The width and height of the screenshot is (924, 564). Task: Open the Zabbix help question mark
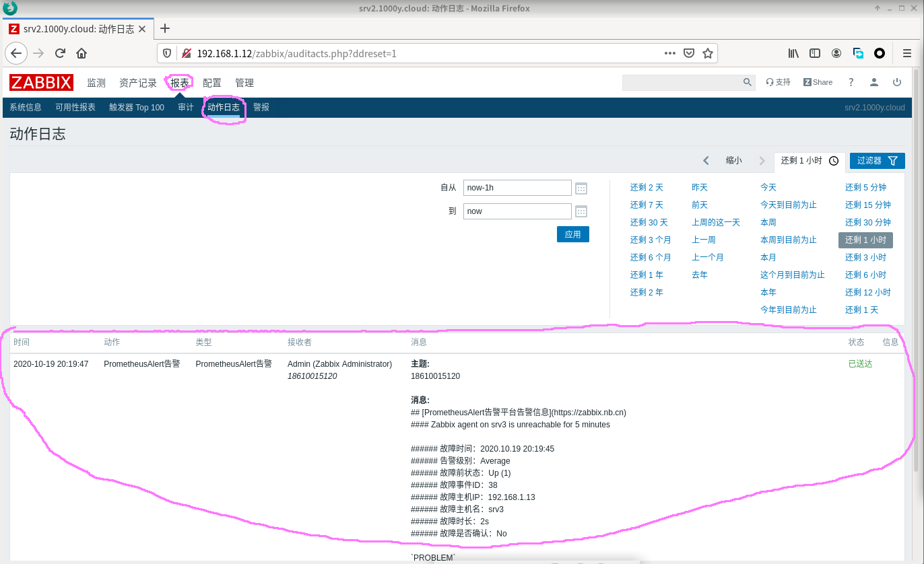tap(851, 82)
